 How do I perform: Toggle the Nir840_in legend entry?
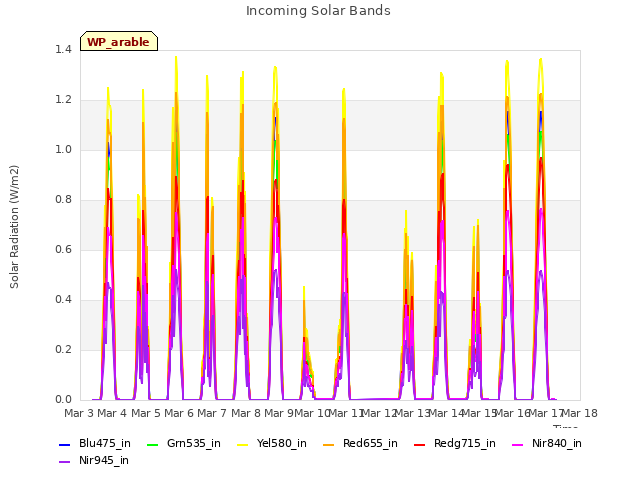click(x=546, y=444)
